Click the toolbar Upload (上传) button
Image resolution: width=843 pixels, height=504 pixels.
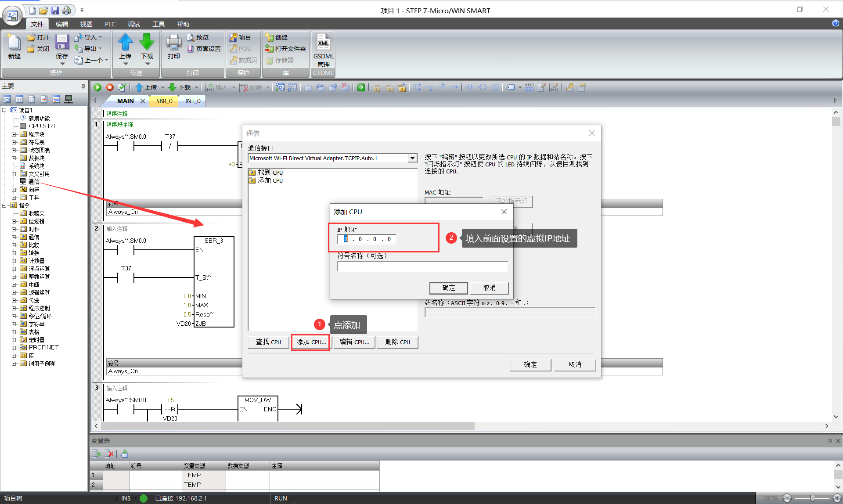click(x=146, y=87)
